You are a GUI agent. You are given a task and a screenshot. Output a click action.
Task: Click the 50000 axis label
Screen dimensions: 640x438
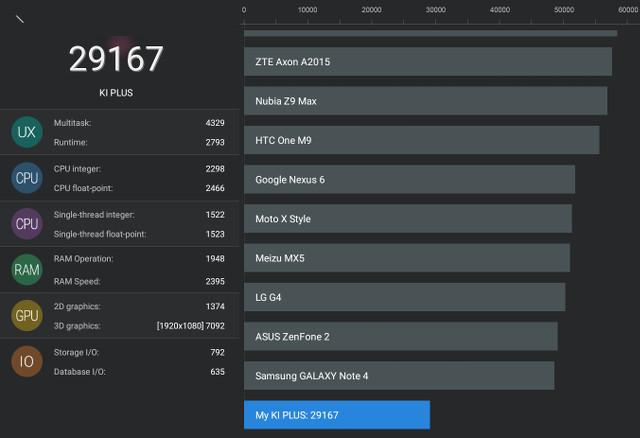[564, 10]
